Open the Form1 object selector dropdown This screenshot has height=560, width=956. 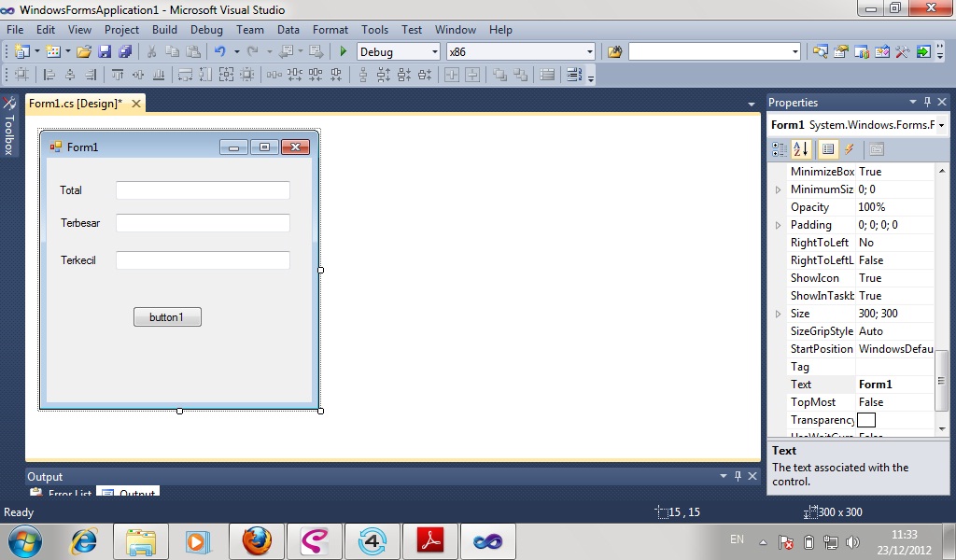tap(941, 125)
